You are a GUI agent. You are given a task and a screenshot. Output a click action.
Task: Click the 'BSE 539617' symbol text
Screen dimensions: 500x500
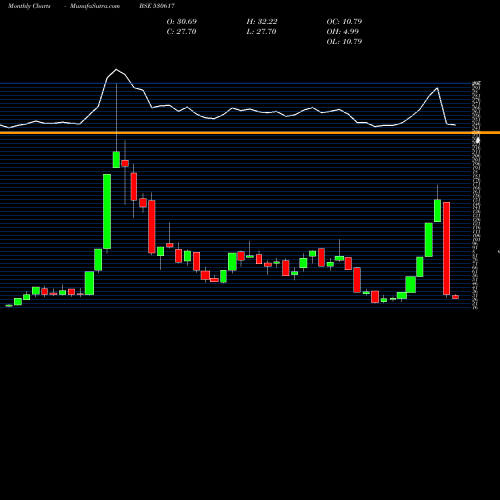[157, 6]
